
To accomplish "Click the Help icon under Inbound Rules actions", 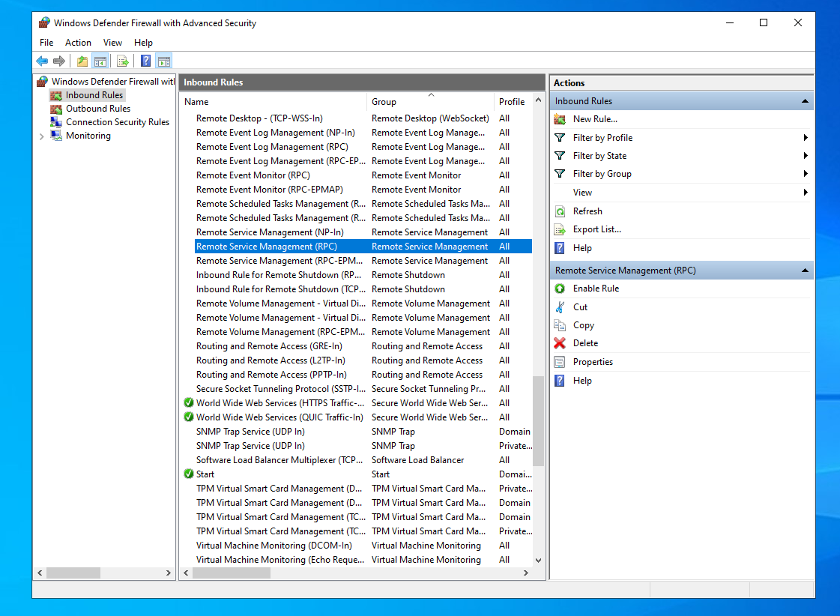I will [560, 248].
